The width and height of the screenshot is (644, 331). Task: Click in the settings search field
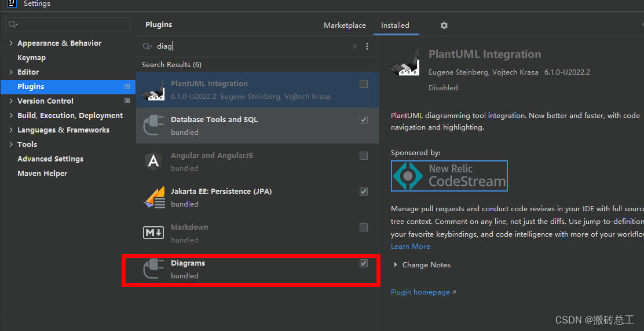[68, 25]
